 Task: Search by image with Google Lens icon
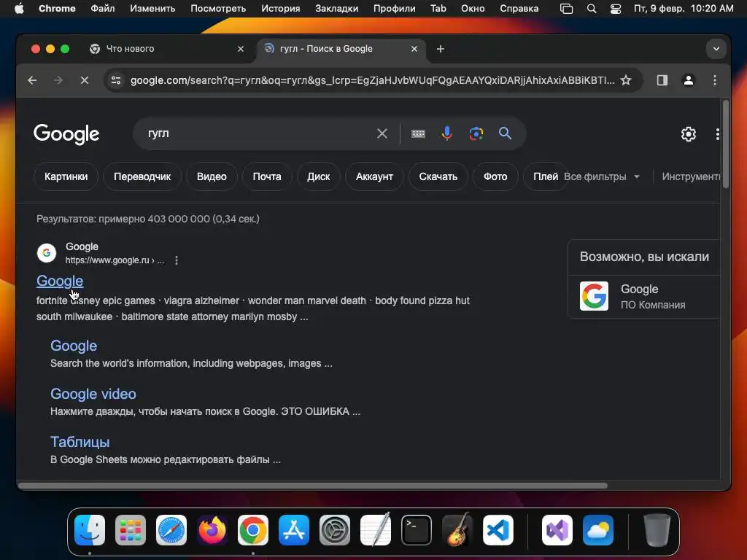click(x=476, y=134)
